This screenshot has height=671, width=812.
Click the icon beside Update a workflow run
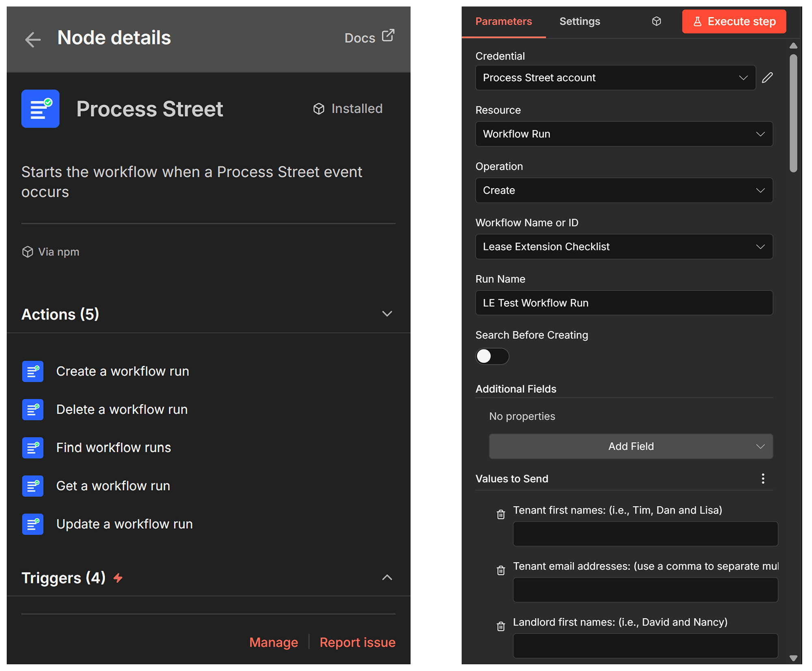[x=33, y=524]
